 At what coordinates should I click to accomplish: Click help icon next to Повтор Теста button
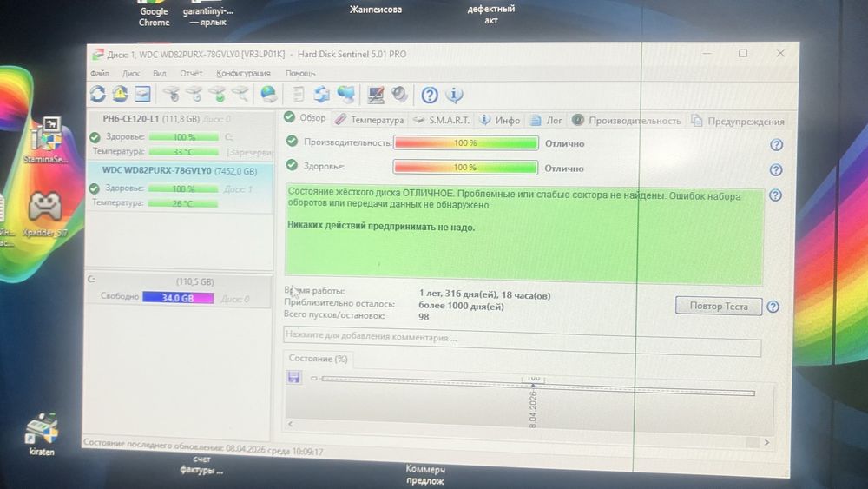click(773, 307)
